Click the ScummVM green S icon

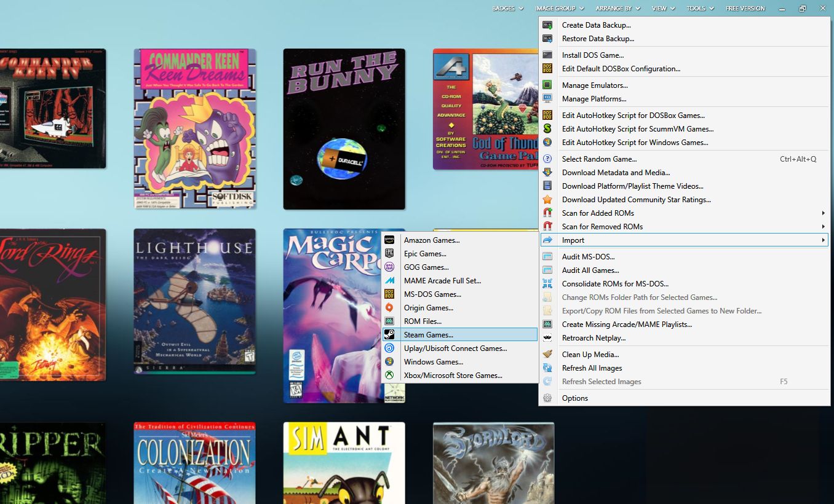(x=547, y=129)
